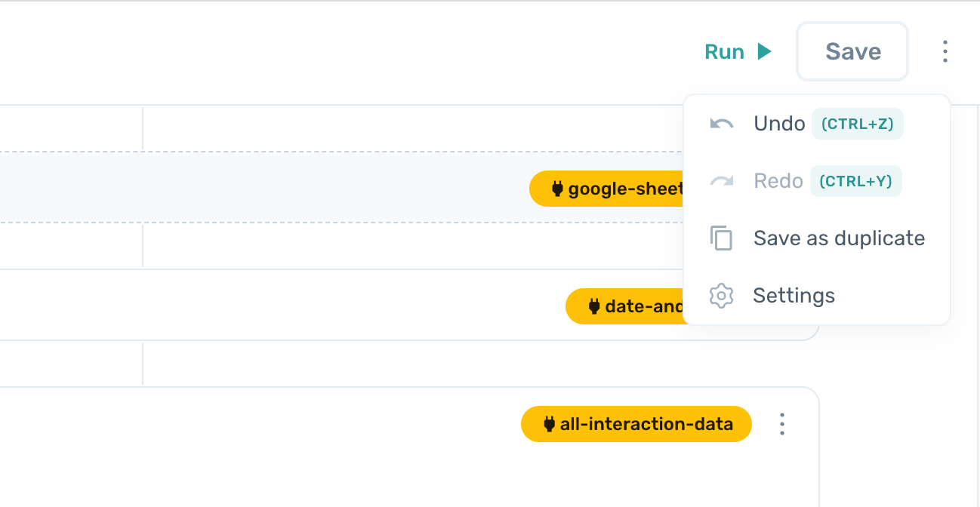
Task: Click the Redo arrow icon
Action: tap(721, 181)
